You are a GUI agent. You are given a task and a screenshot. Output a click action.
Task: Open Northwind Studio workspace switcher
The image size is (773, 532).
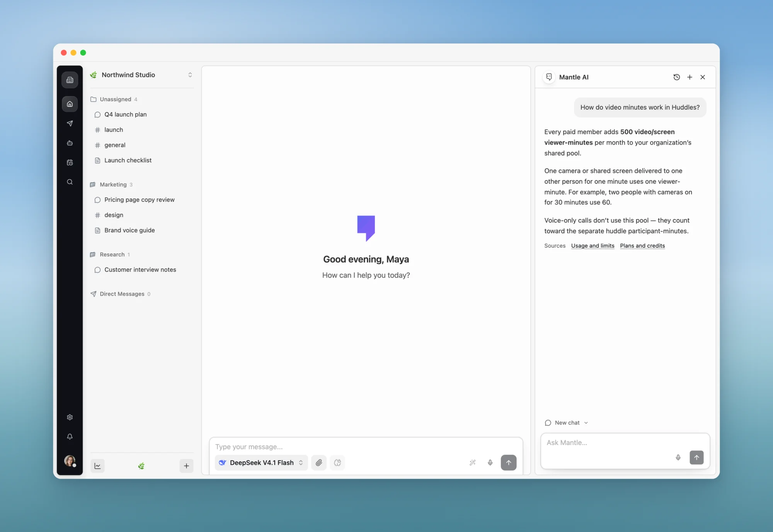click(x=141, y=75)
